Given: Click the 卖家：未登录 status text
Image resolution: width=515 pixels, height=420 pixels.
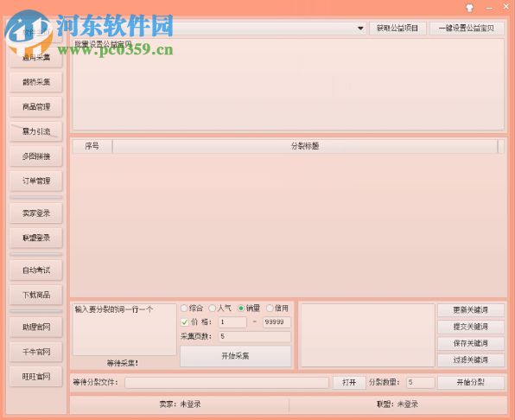Looking at the screenshot, I should (180, 404).
